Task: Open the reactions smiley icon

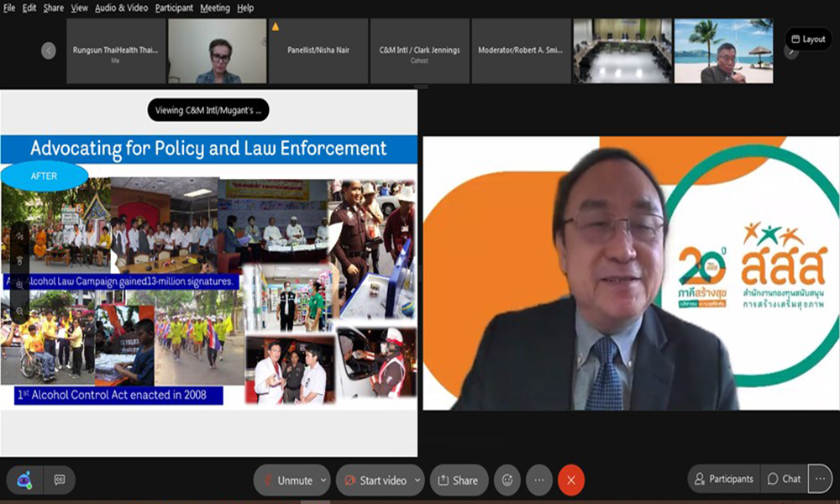Action: (x=507, y=480)
